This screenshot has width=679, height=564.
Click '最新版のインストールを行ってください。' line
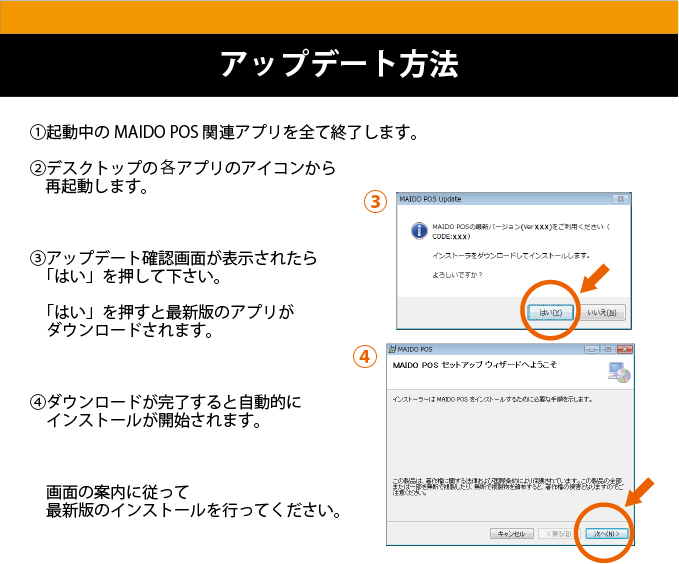click(194, 510)
